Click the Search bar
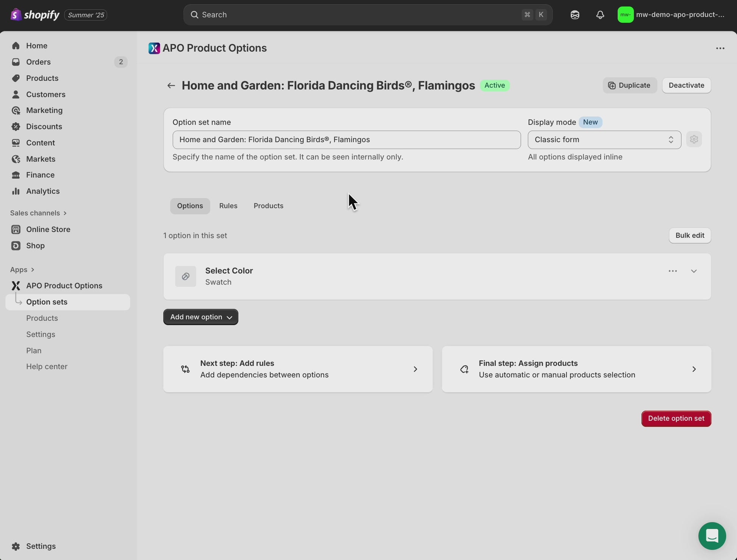737x560 pixels. point(368,15)
